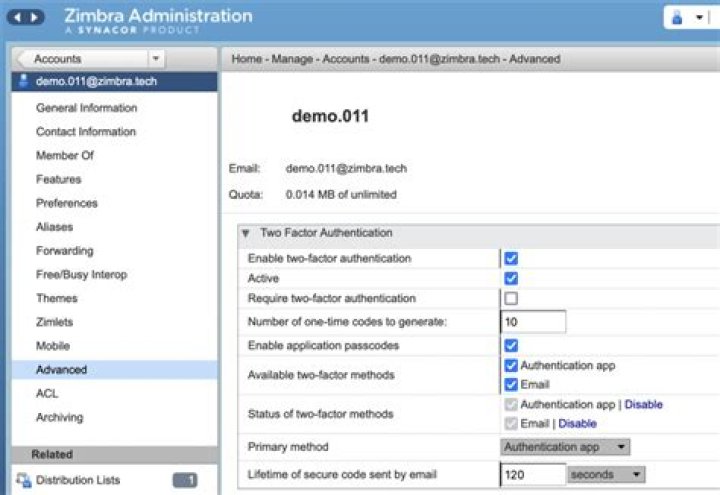Open Themes section
720x495 pixels.
[x=56, y=298]
